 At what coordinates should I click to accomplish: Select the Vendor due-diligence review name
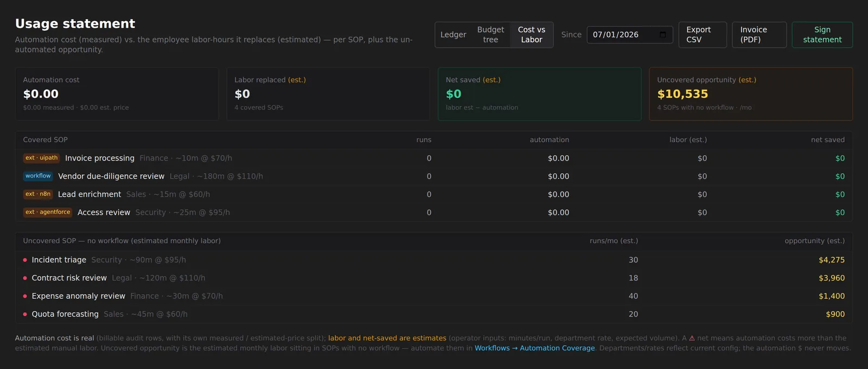111,176
